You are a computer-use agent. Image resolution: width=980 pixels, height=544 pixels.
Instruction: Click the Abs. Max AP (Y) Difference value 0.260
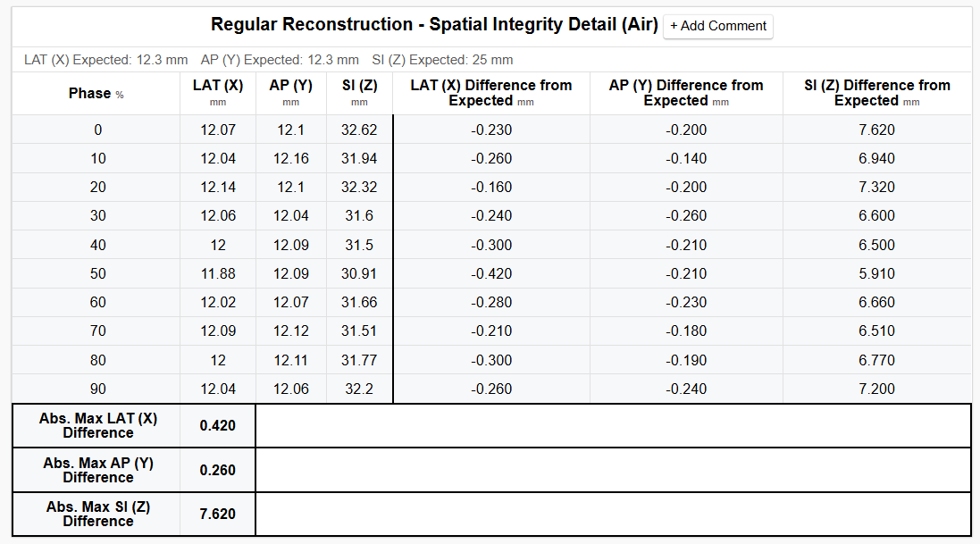tap(218, 470)
